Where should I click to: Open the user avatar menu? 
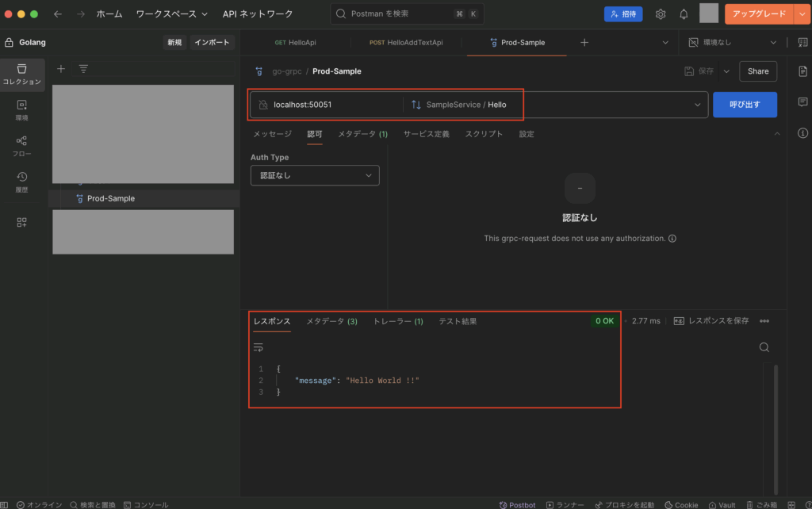709,13
